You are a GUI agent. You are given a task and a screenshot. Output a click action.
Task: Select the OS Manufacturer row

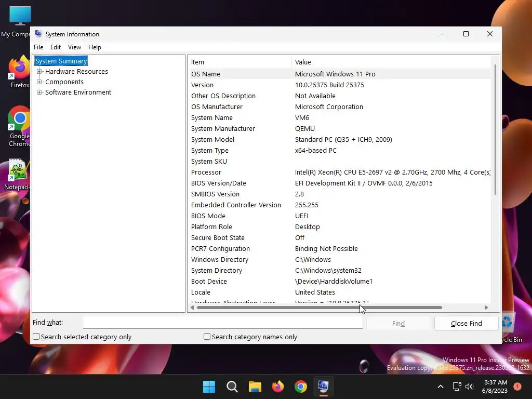tap(340, 107)
